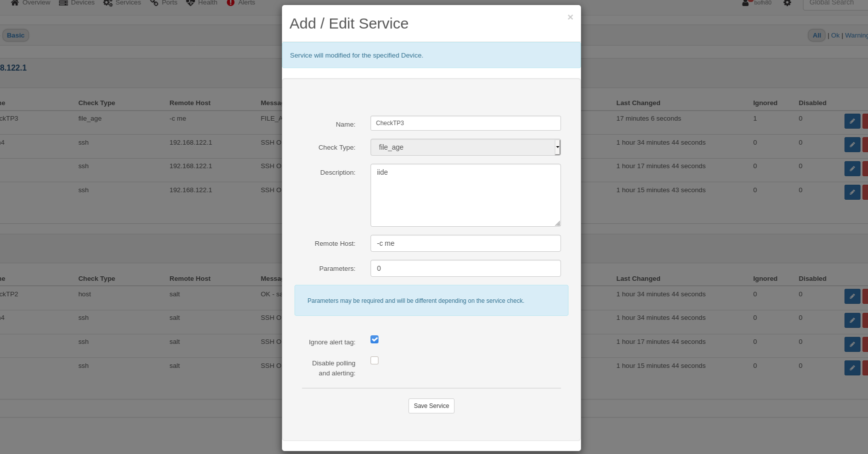
Task: Edit salt ssh service changed 1 hour 17 minutes
Action: pyautogui.click(x=852, y=344)
